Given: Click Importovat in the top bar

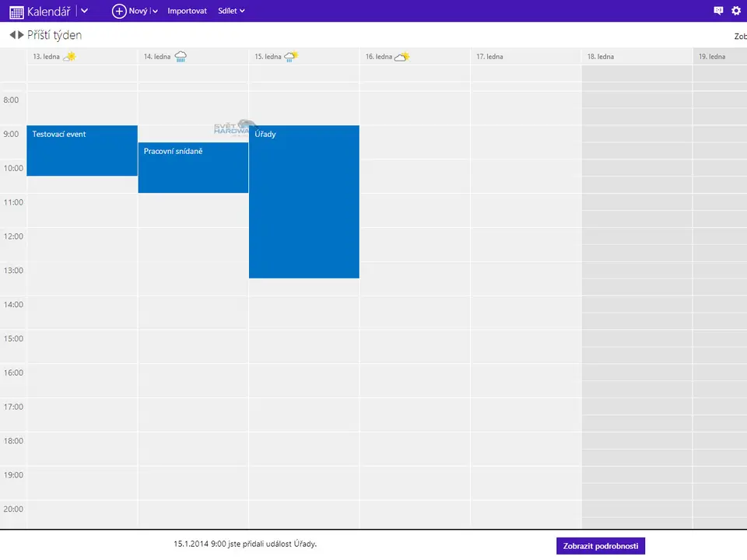Looking at the screenshot, I should 187,11.
